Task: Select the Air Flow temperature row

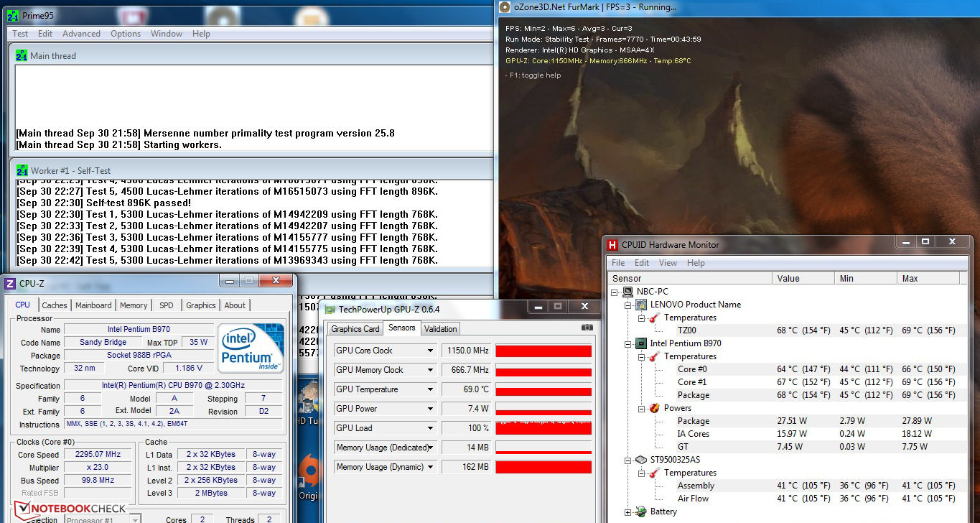Action: 786,499
